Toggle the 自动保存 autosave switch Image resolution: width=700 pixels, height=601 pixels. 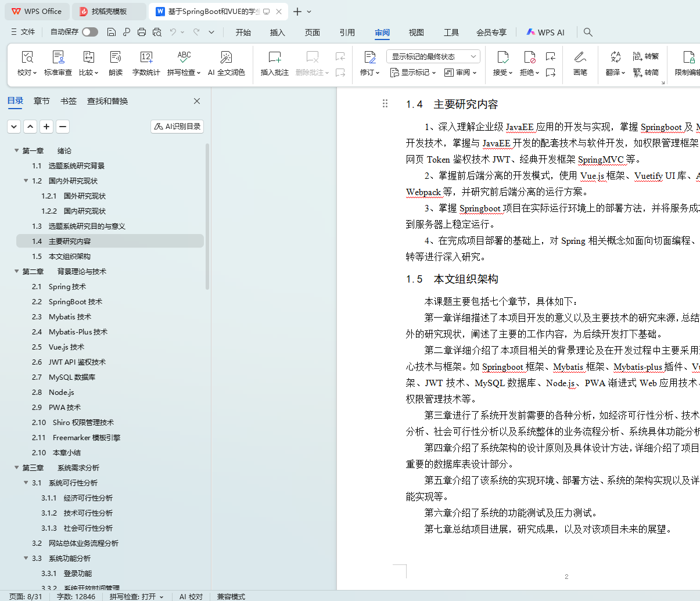tap(90, 32)
